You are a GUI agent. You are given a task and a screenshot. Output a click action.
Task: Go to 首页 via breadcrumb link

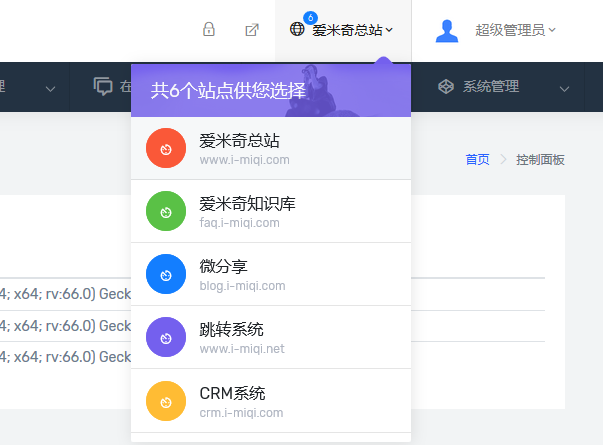pyautogui.click(x=477, y=159)
